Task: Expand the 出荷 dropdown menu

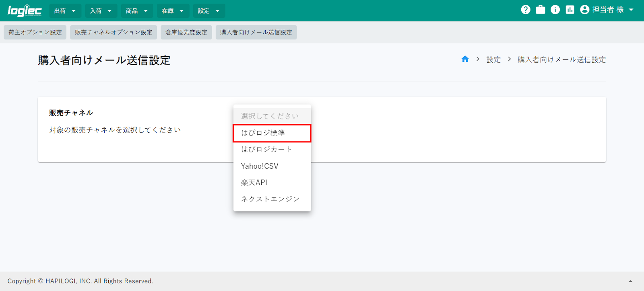Action: [65, 11]
